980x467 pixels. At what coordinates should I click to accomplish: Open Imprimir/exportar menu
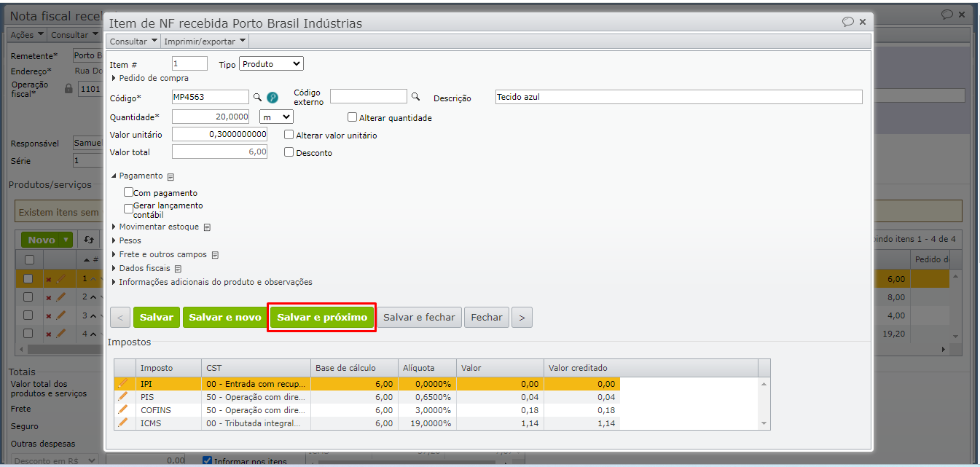coord(205,42)
